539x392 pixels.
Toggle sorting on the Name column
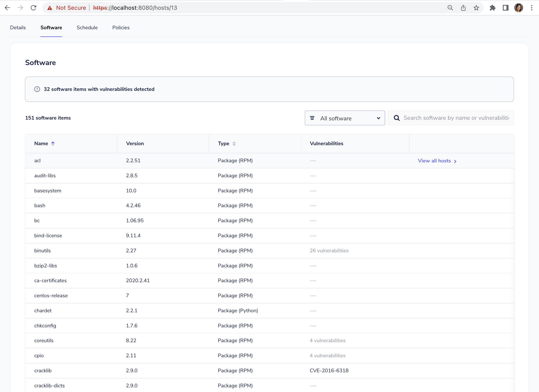tap(53, 143)
